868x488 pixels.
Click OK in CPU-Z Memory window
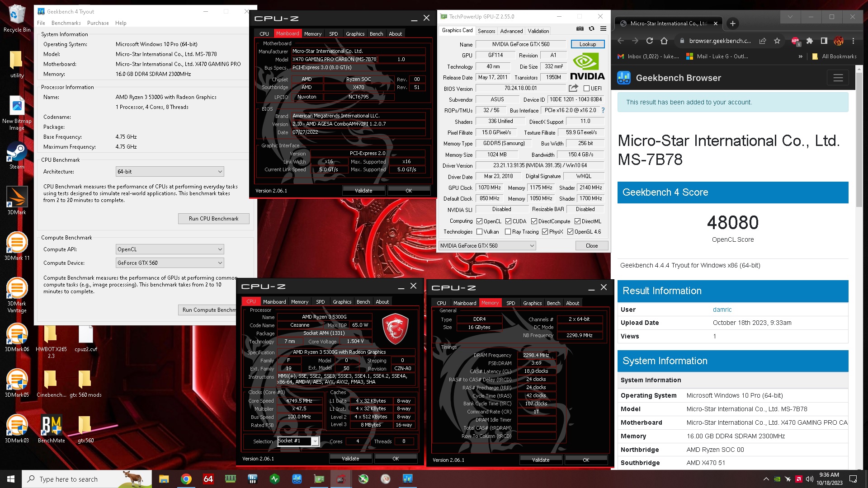pos(586,460)
